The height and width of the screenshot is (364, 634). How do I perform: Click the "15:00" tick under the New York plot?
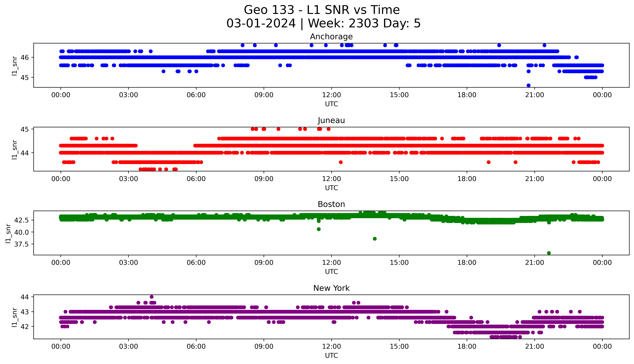tap(399, 346)
